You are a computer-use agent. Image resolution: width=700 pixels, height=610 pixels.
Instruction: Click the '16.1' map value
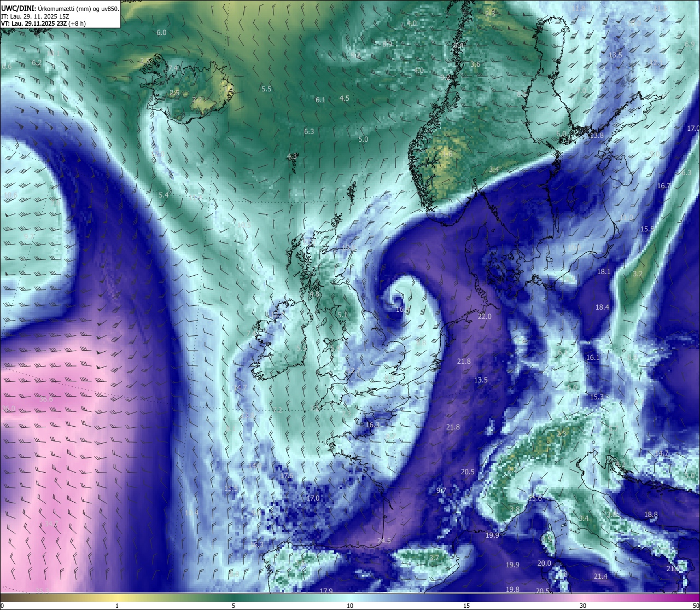click(x=593, y=358)
